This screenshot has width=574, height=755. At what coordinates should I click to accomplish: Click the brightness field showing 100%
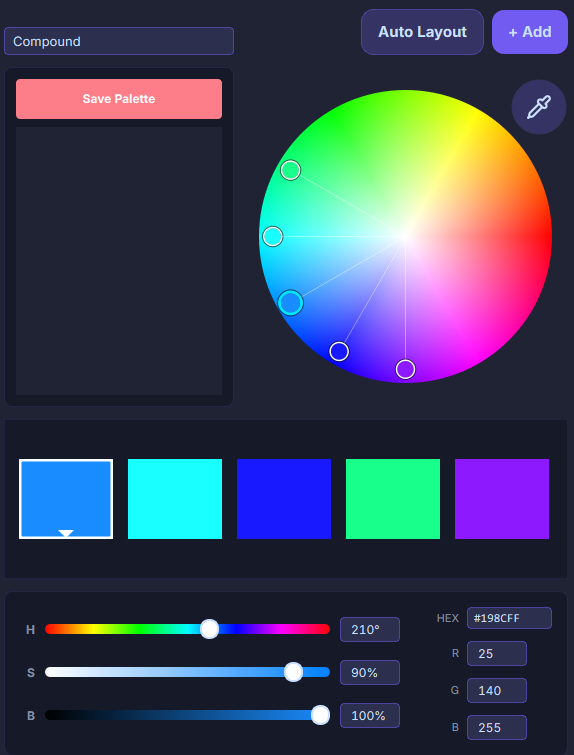[x=370, y=716]
